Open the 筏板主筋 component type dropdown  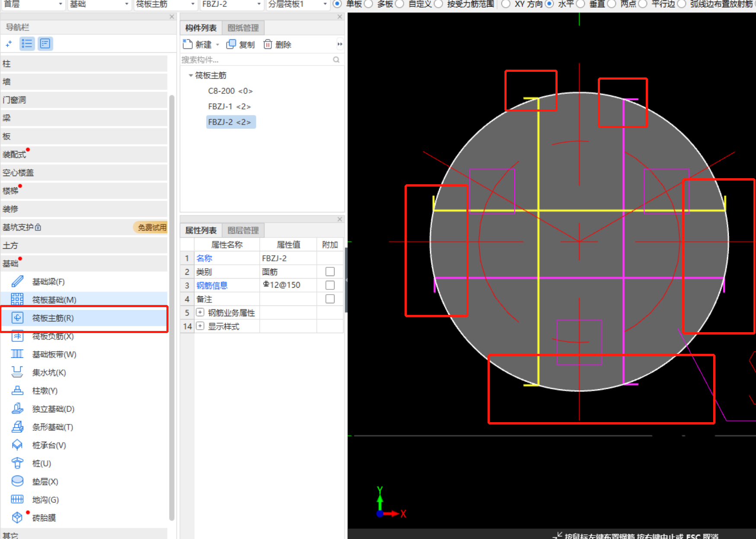pos(166,4)
